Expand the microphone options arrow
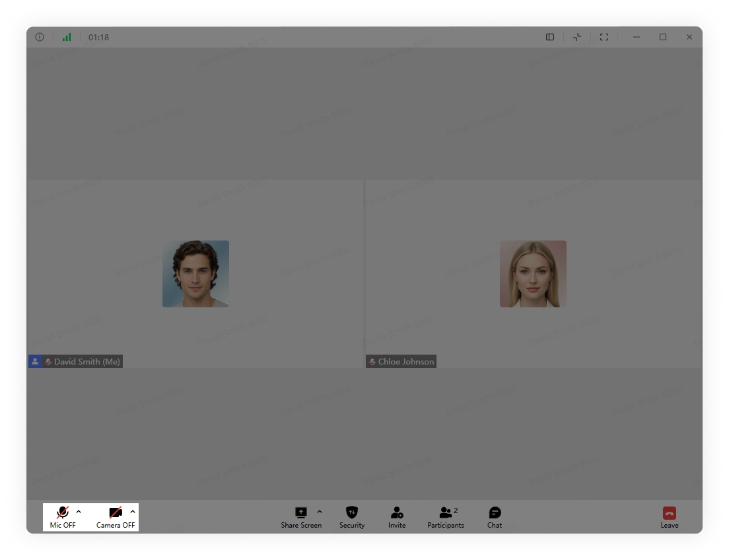 79,512
